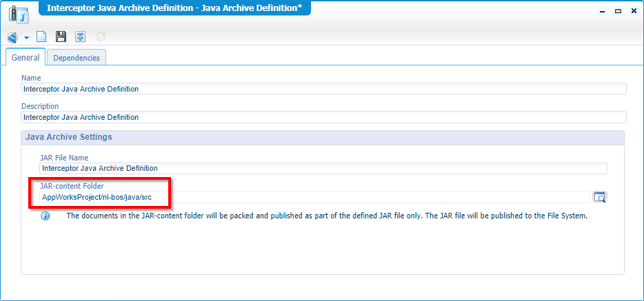Create a new document with blank page icon

[x=41, y=37]
